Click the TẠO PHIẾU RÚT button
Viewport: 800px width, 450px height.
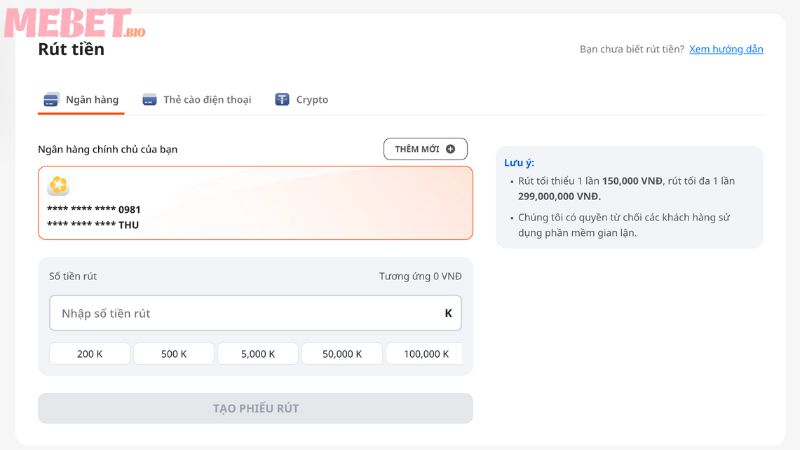[255, 408]
